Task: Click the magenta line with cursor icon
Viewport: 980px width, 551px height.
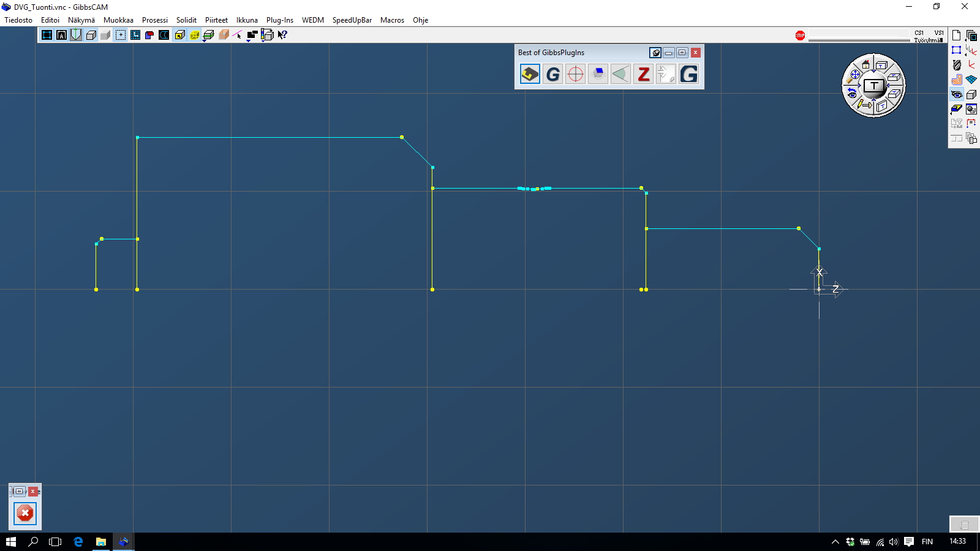Action: (x=238, y=35)
